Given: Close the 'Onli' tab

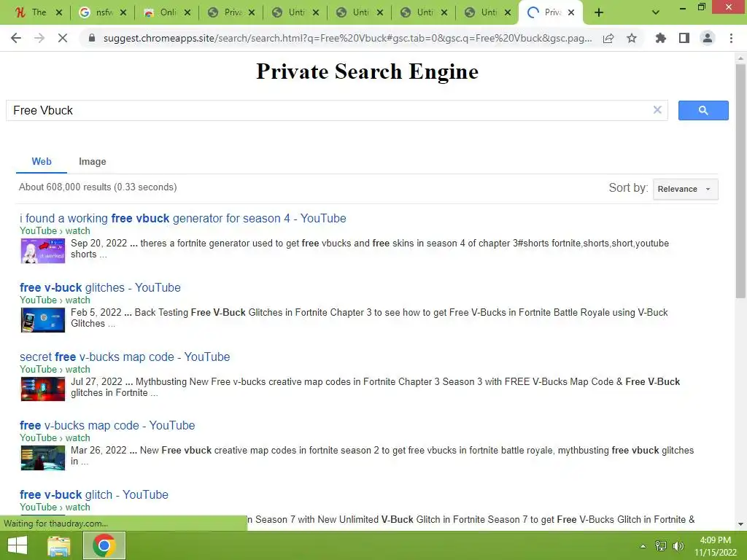Looking at the screenshot, I should tap(187, 13).
